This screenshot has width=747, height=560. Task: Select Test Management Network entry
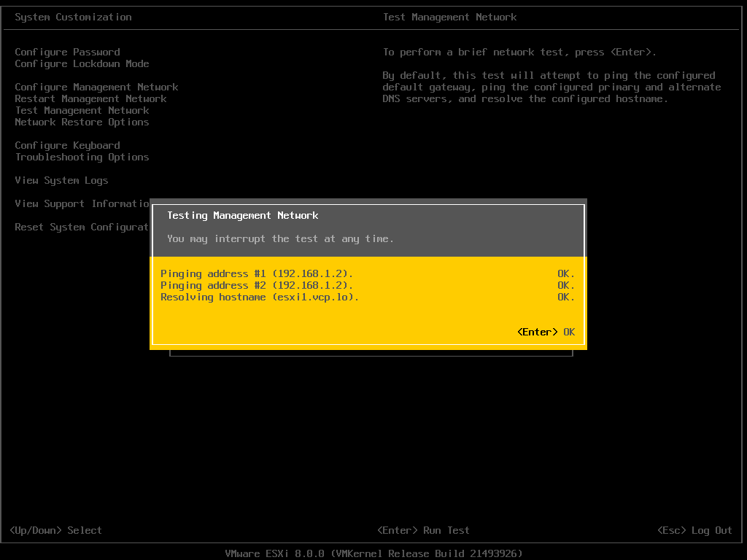coord(81,110)
